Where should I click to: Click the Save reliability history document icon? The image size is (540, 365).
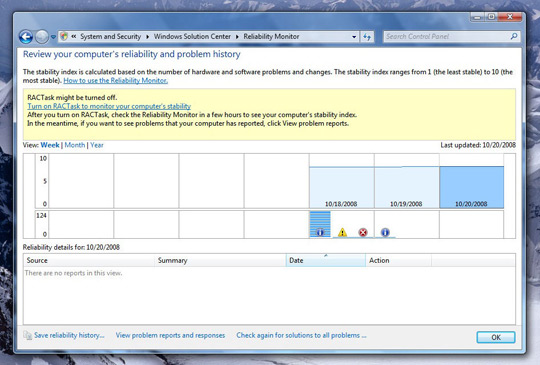(x=28, y=335)
